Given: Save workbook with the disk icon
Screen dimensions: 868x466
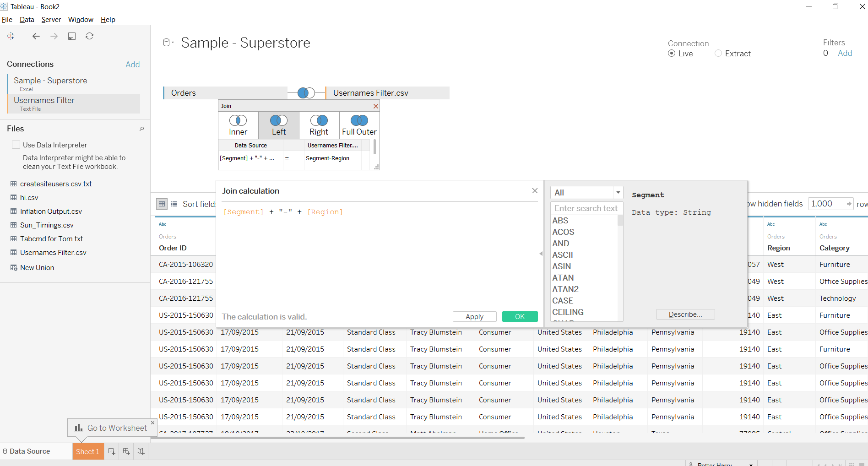Looking at the screenshot, I should 72,36.
